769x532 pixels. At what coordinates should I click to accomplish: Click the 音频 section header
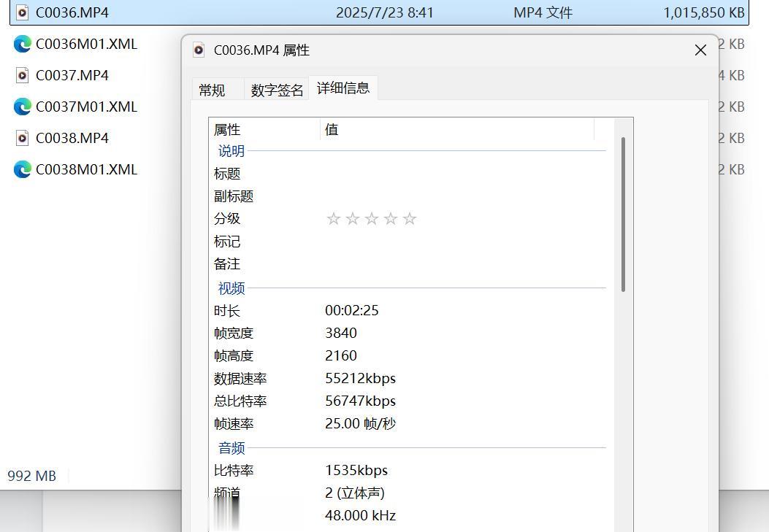tap(231, 448)
